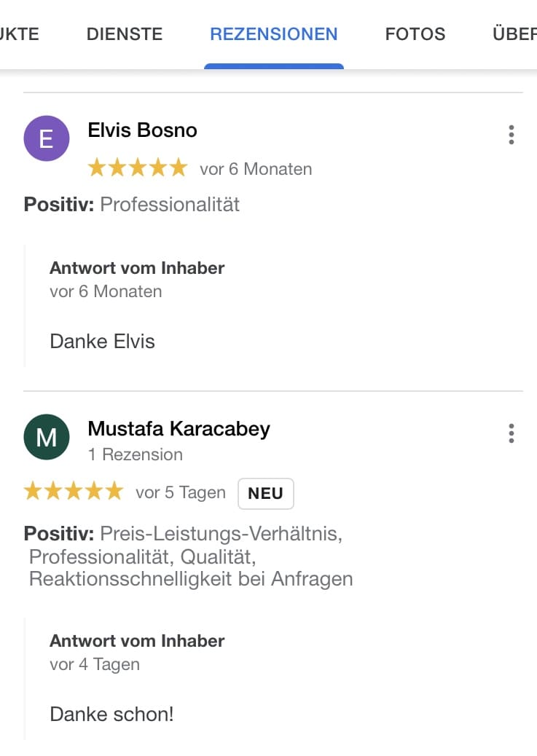The image size is (537, 756).
Task: Open Mustafa Karacabey's profile name link
Action: click(x=179, y=429)
